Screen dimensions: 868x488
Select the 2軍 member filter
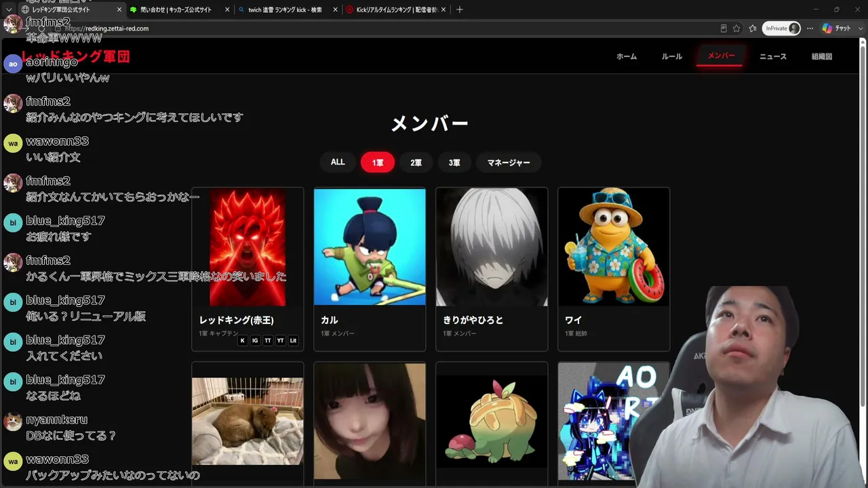[416, 163]
